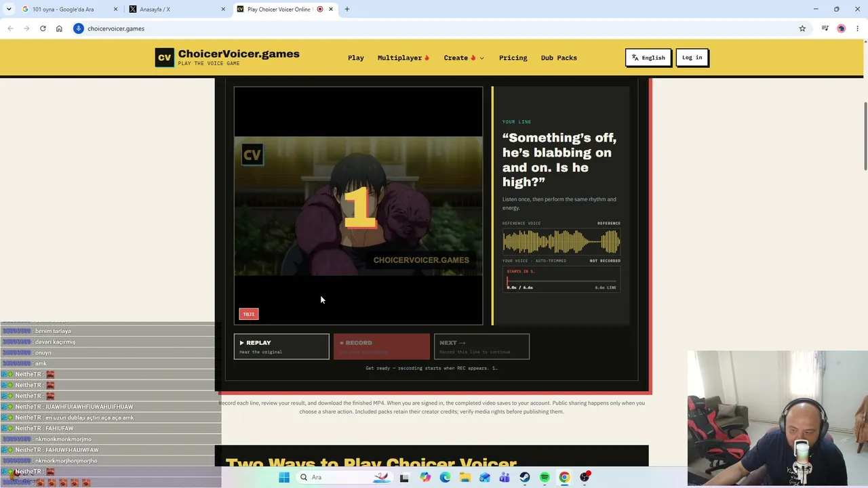The width and height of the screenshot is (868, 488).
Task: Open the browser home page
Action: point(59,28)
